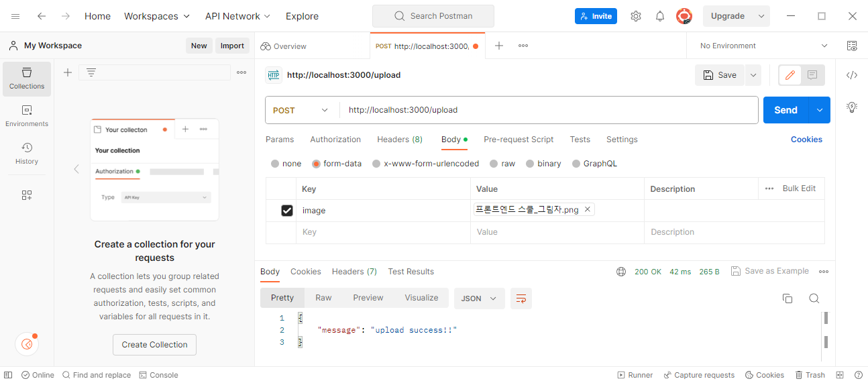Screen dimensions: 868x383
Task: Open History in the sidebar
Action: 27,154
